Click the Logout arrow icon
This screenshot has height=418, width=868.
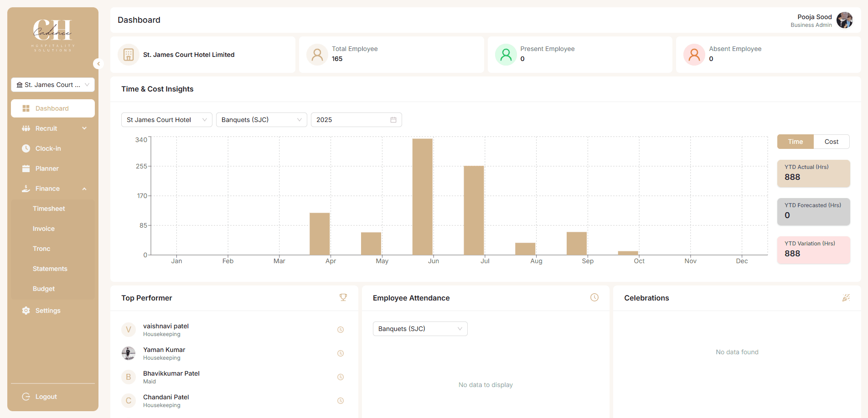point(26,397)
